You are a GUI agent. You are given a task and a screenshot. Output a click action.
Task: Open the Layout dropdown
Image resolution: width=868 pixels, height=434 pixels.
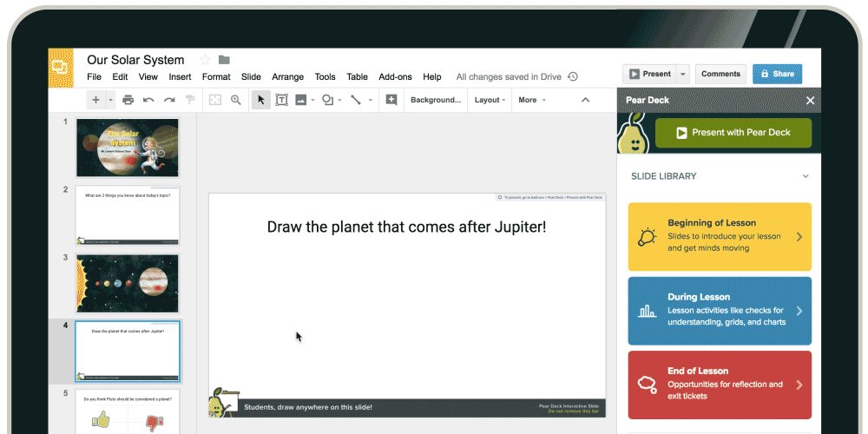[490, 100]
